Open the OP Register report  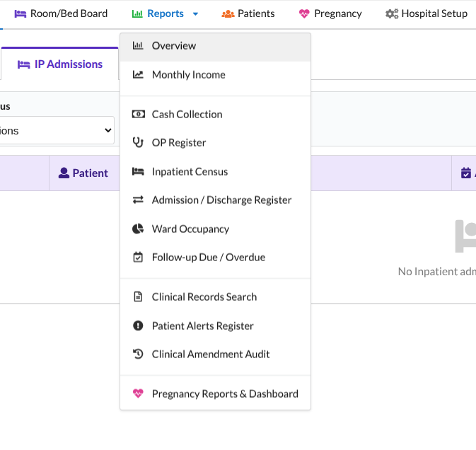point(215,143)
